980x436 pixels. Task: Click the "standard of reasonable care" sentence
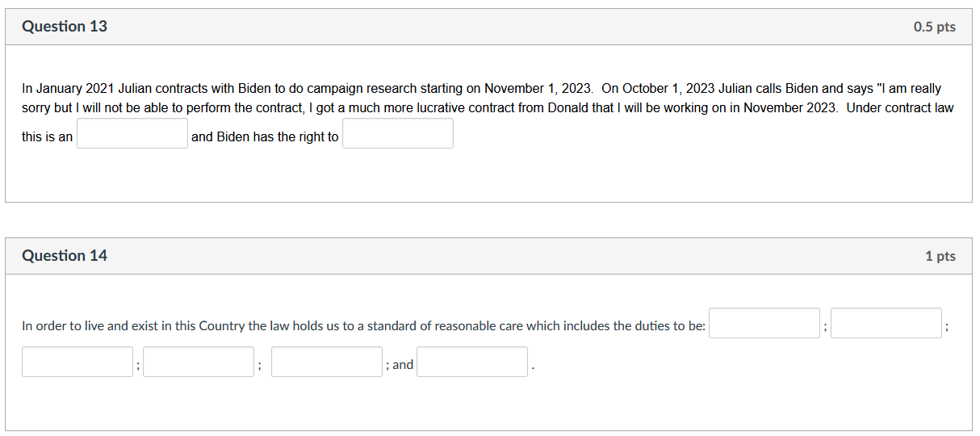(x=363, y=326)
